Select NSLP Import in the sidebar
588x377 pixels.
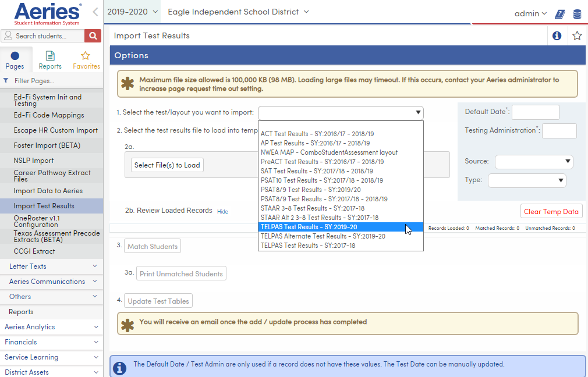click(32, 160)
